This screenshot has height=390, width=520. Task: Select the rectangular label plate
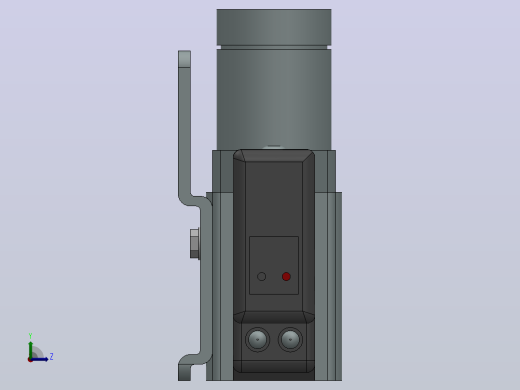coord(274,265)
